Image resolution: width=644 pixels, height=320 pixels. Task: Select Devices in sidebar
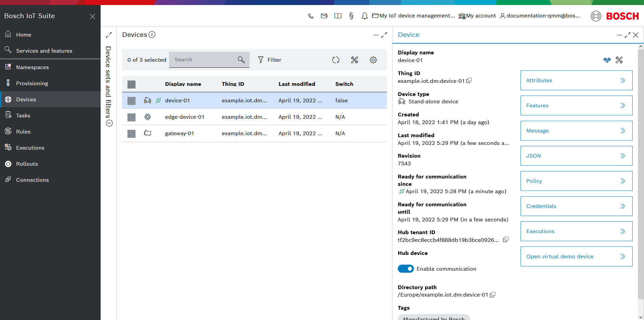(x=50, y=99)
